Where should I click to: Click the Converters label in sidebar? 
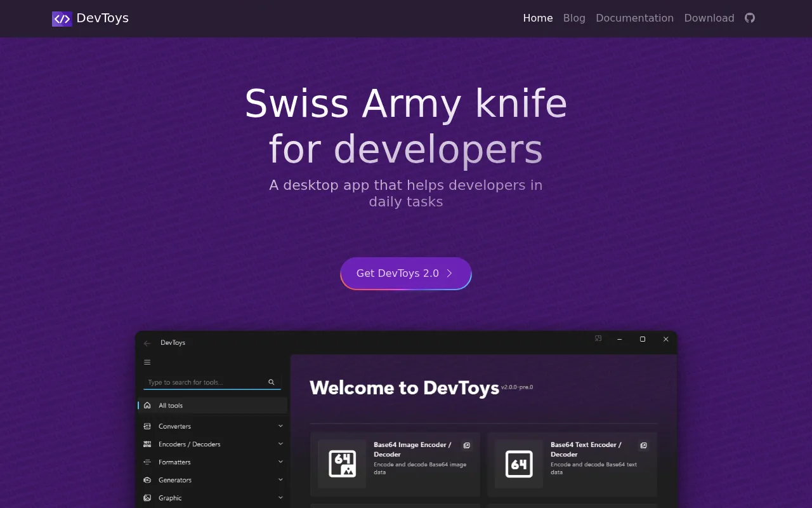pos(174,426)
